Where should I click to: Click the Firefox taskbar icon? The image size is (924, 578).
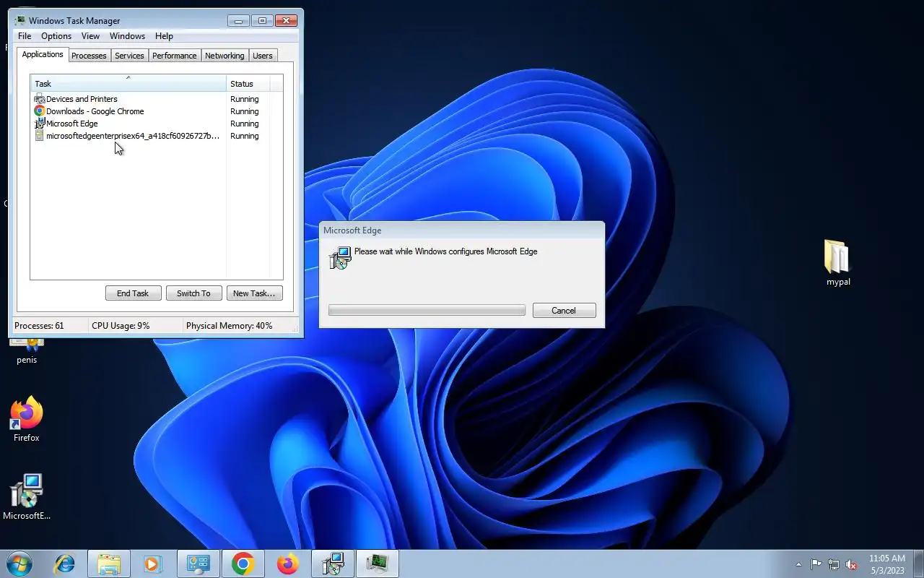tap(287, 564)
